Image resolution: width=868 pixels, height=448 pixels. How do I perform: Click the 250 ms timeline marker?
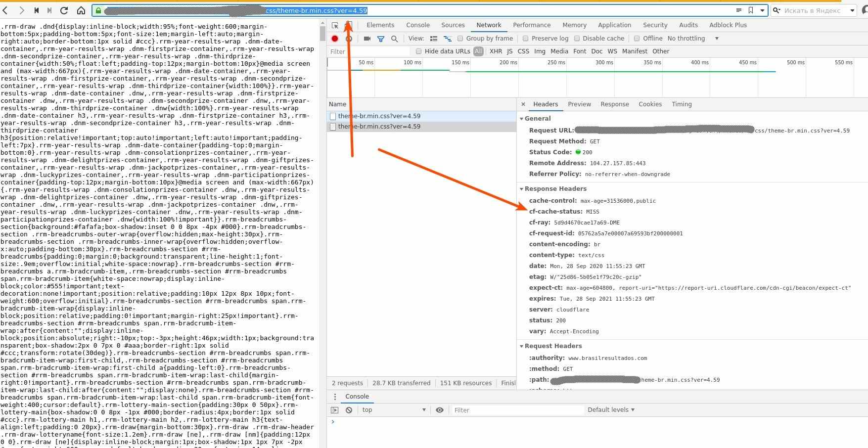(x=556, y=63)
